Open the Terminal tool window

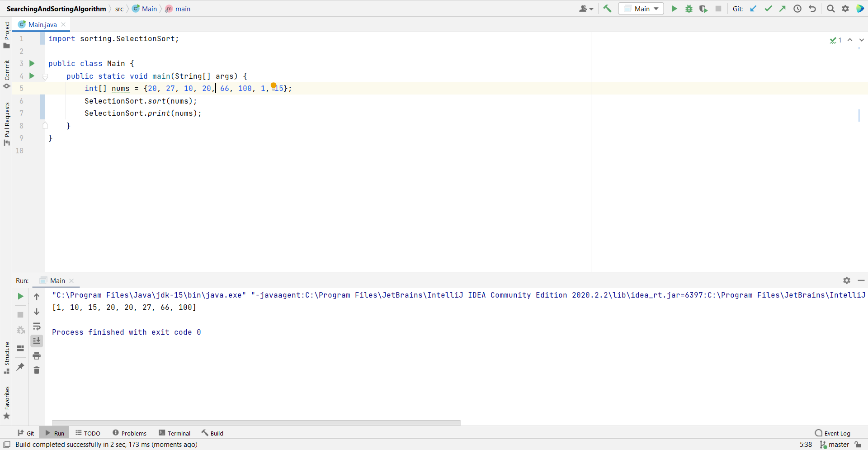click(x=175, y=433)
